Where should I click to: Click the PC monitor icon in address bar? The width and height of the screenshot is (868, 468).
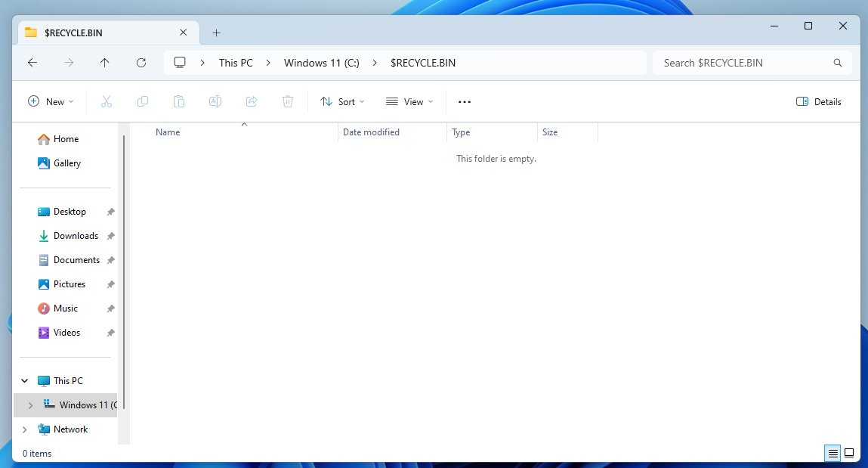point(179,63)
